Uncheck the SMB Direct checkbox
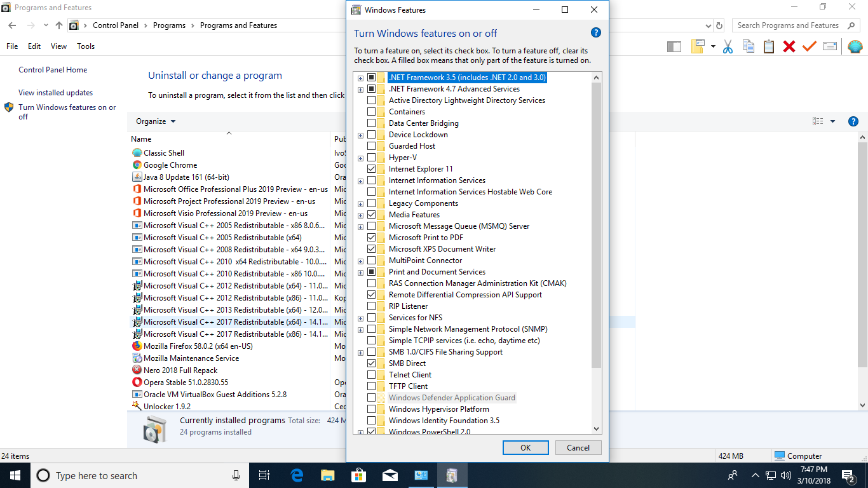Screen dimensions: 868x488 pyautogui.click(x=372, y=363)
